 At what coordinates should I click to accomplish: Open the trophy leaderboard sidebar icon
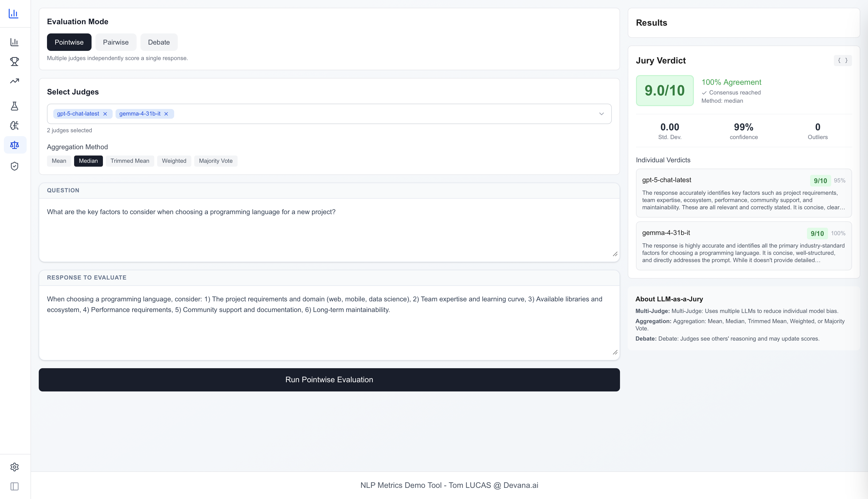pyautogui.click(x=14, y=62)
